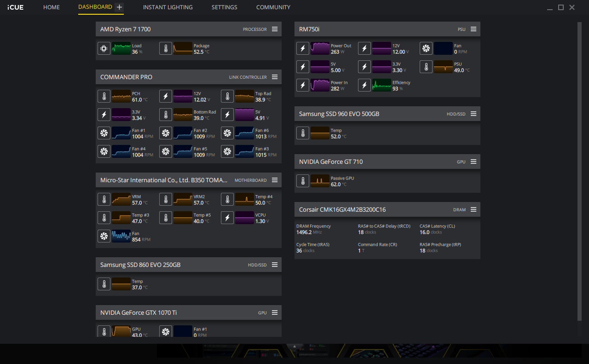Click the Power In lightning icon
Screen dimensions: 589x364
coord(303,85)
